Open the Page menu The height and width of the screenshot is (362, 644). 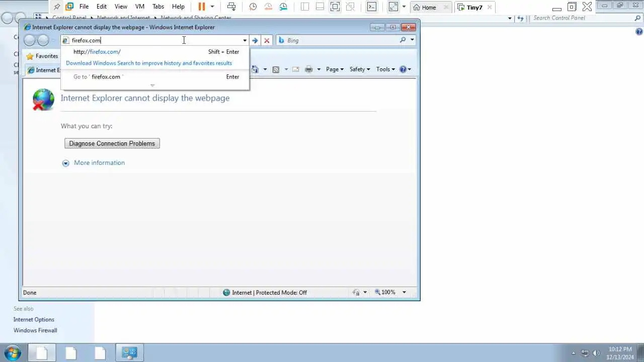(335, 69)
